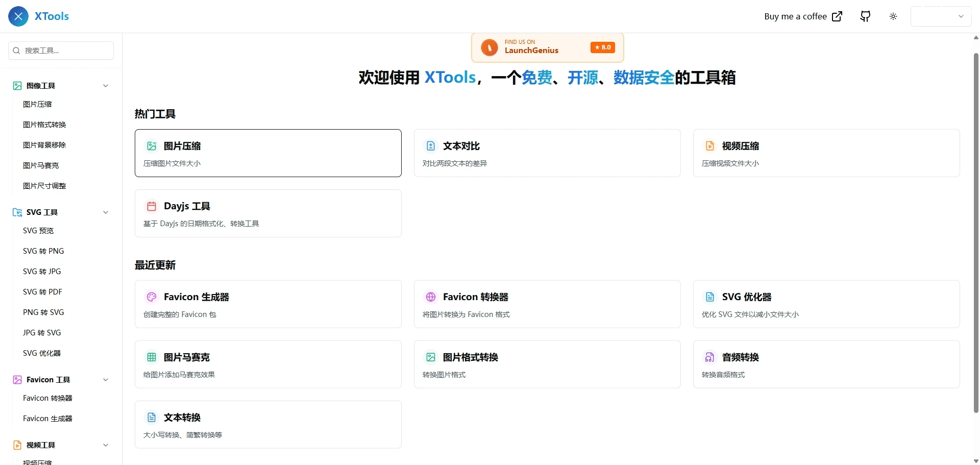Click the SVG 工具 sidebar category icon
This screenshot has width=980, height=465.
coord(17,212)
